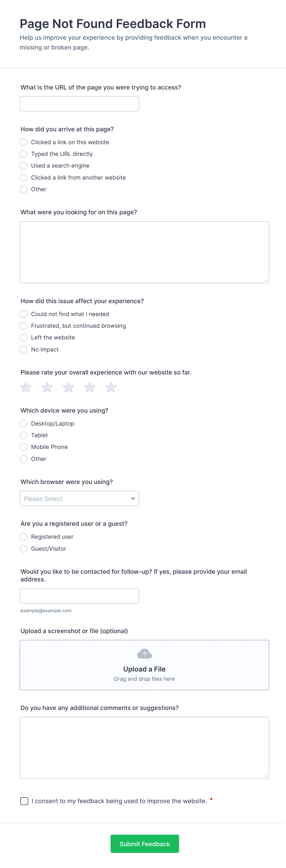This screenshot has height=868, width=286.
Task: Open the browser 'Please Select' dropdown
Action: [x=79, y=499]
